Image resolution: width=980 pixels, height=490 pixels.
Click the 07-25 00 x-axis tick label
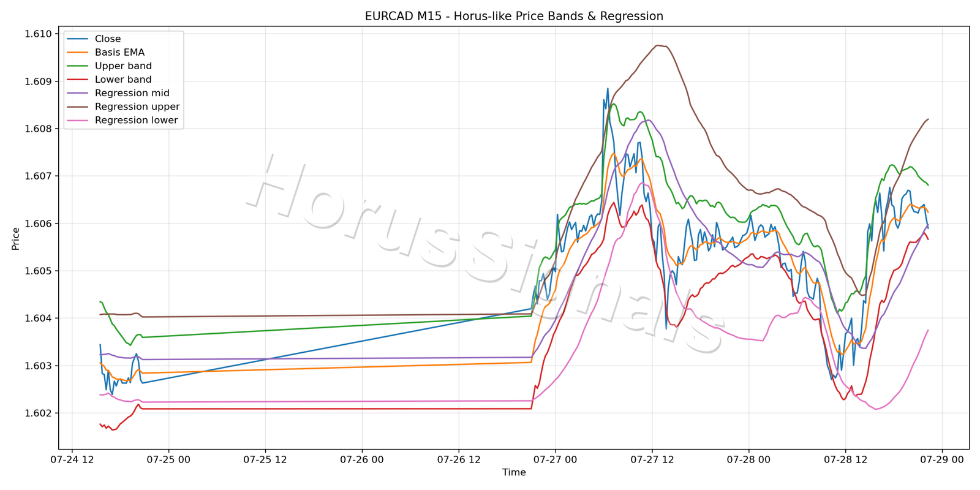coord(169,459)
